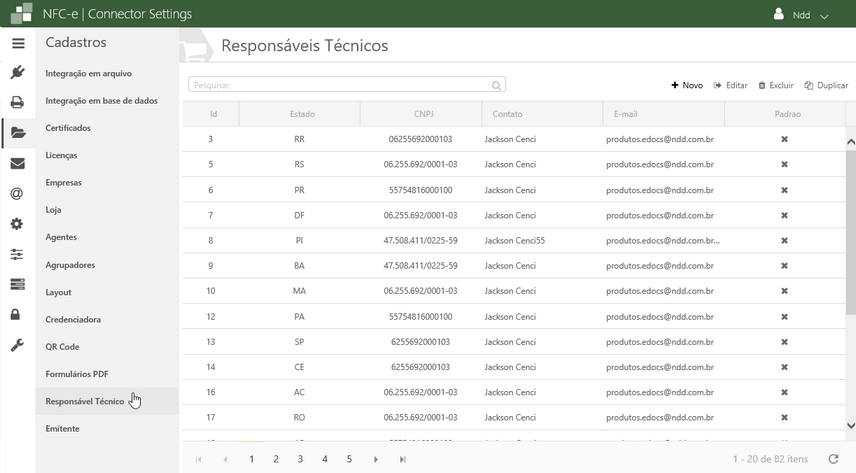Image resolution: width=856 pixels, height=473 pixels.
Task: Expand the Ndd user dropdown
Action: click(x=803, y=15)
